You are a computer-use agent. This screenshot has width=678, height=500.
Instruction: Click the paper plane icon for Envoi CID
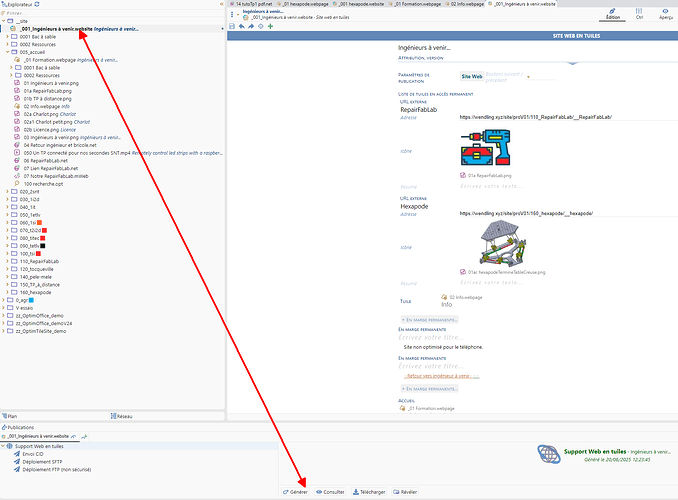[x=17, y=454]
